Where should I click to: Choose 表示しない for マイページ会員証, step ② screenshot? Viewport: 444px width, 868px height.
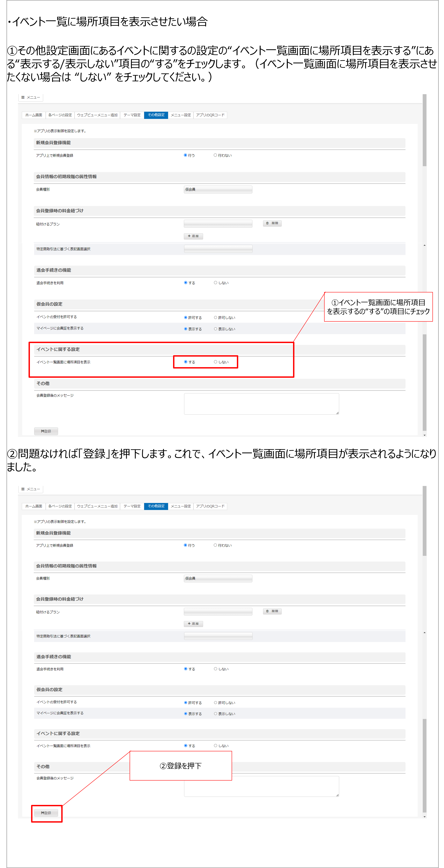(215, 714)
